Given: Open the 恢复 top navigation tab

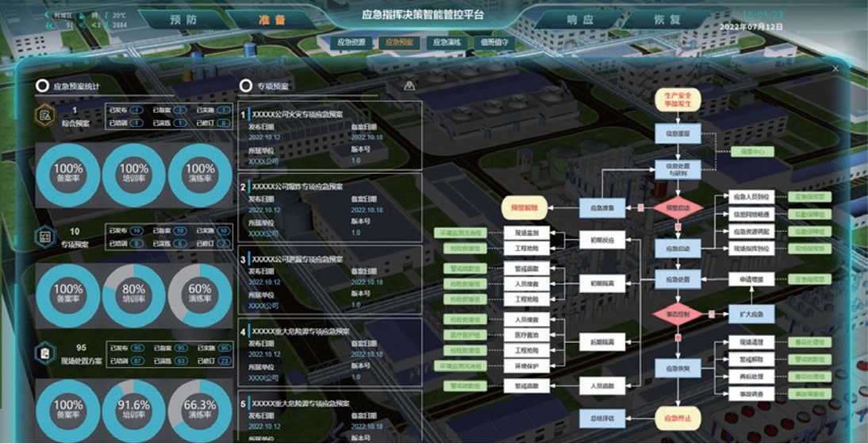Looking at the screenshot, I should click(x=666, y=20).
